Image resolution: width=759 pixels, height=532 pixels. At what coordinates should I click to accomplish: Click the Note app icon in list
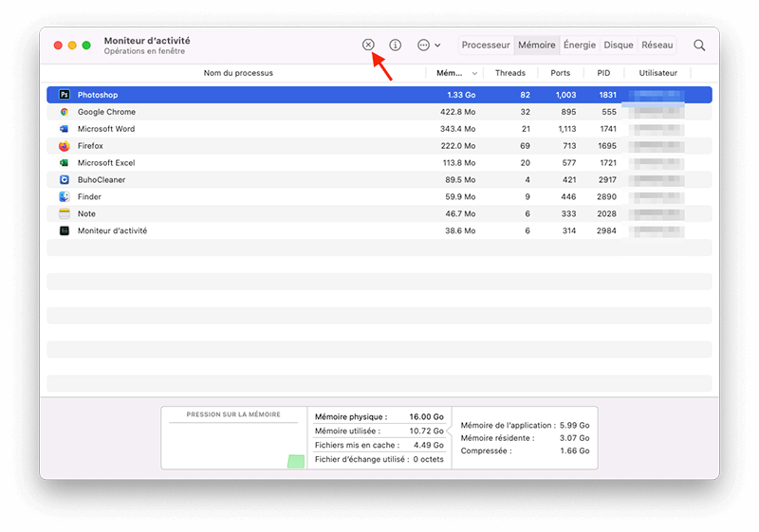click(x=65, y=213)
